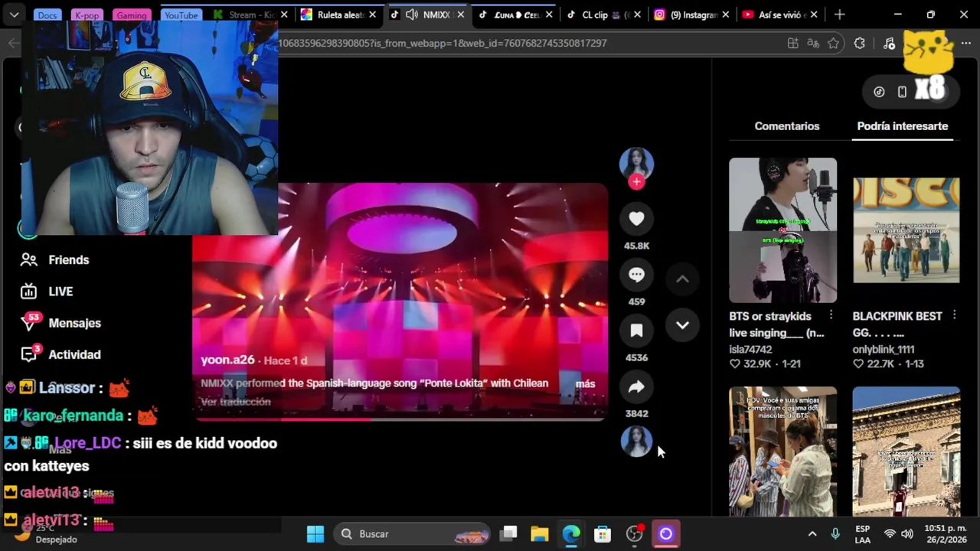Viewport: 980px width, 551px height.
Task: Click the translate page icon in the address bar
Action: pyautogui.click(x=813, y=44)
